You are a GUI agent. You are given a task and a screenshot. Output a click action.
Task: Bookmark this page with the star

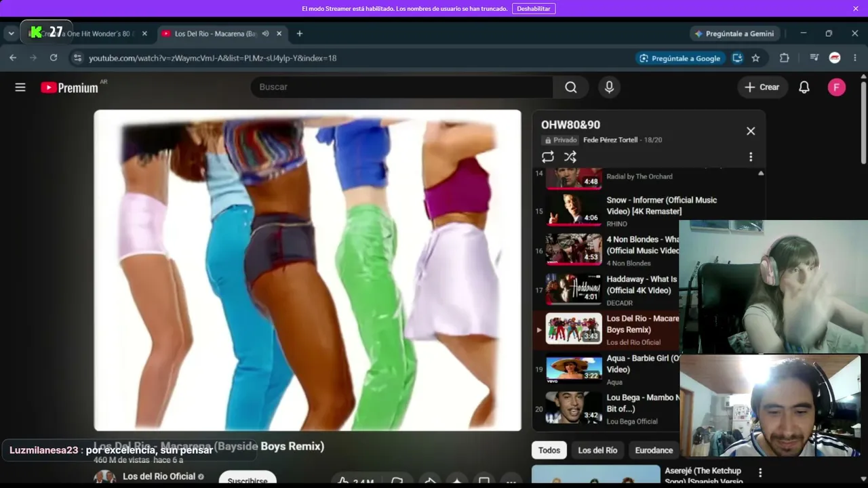755,58
